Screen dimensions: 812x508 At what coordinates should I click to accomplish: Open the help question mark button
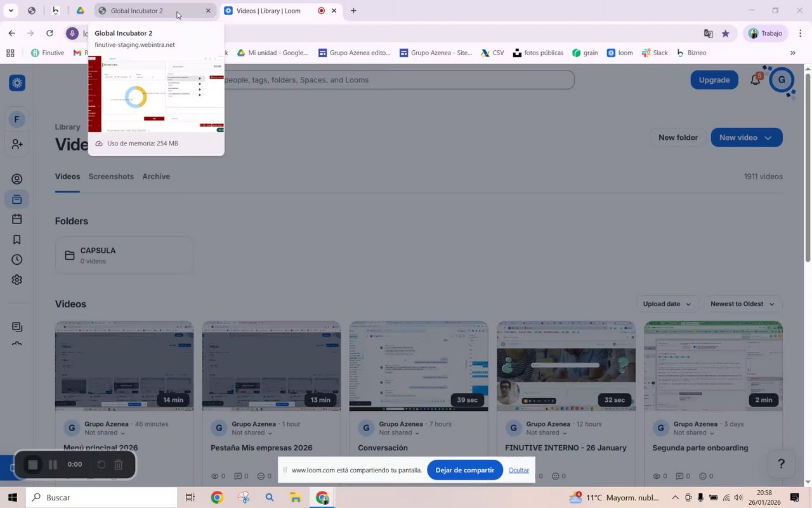[x=782, y=464]
